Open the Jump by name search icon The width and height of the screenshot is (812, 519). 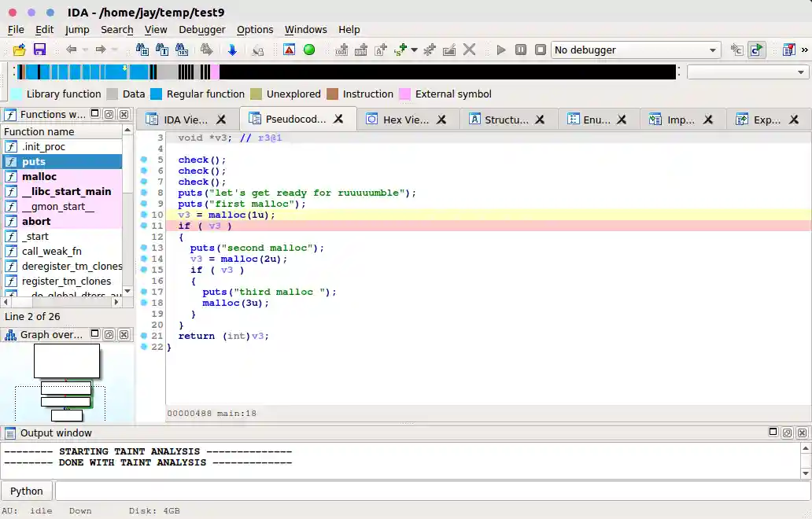point(142,50)
